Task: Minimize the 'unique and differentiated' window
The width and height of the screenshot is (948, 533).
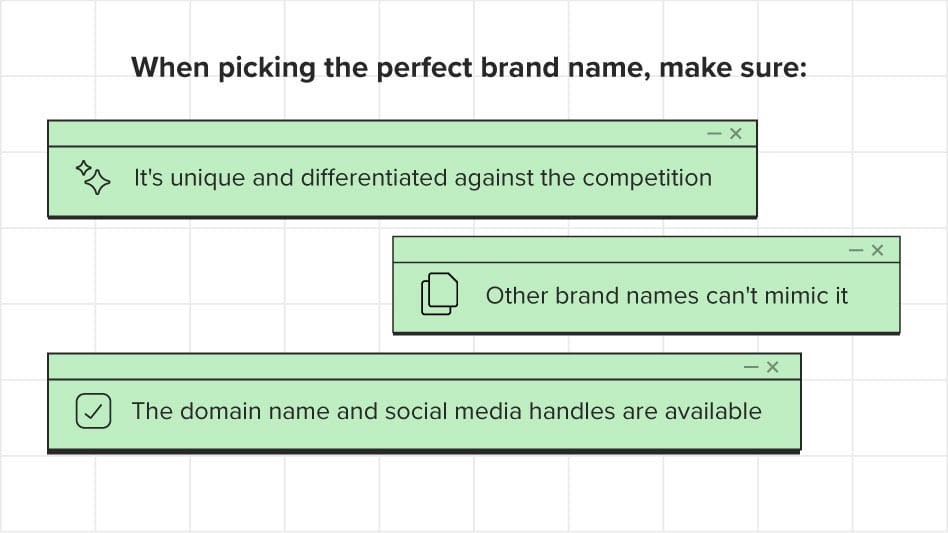Action: coord(714,134)
